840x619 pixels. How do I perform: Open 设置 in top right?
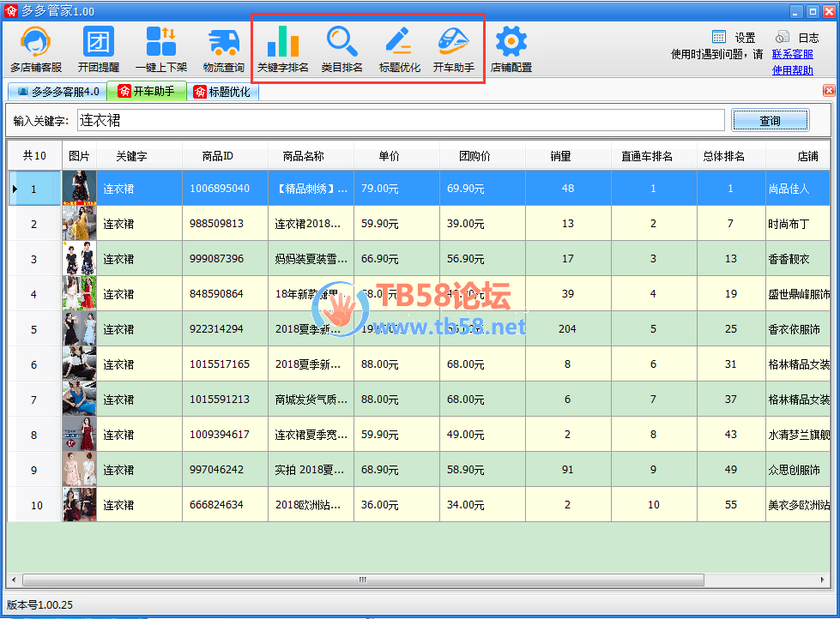coord(734,38)
